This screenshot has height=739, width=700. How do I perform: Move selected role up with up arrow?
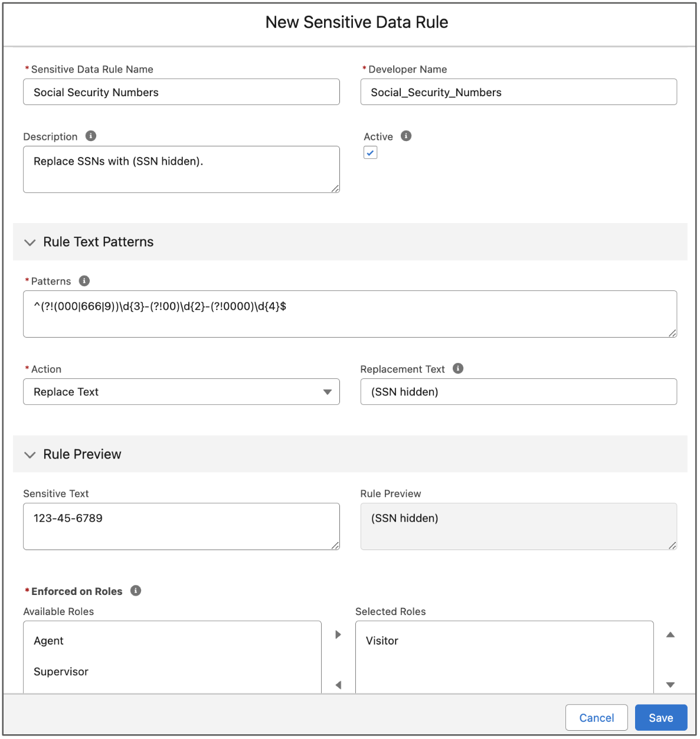point(670,635)
